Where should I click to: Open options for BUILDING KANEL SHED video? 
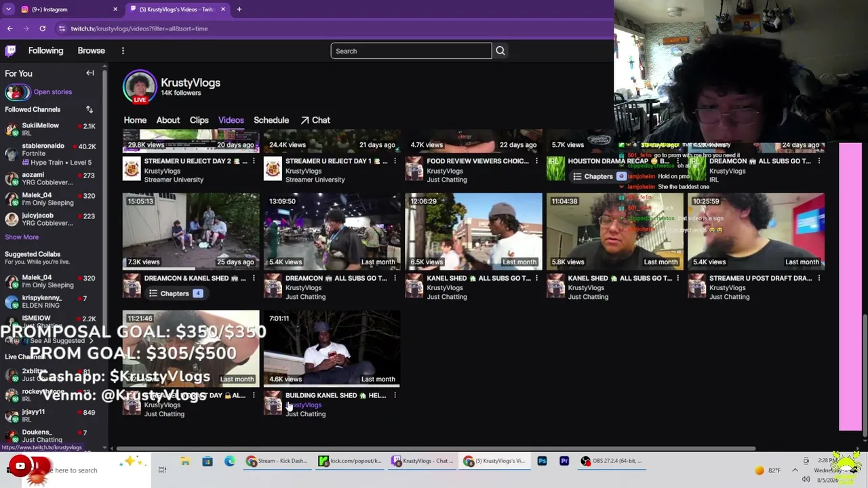[395, 396]
